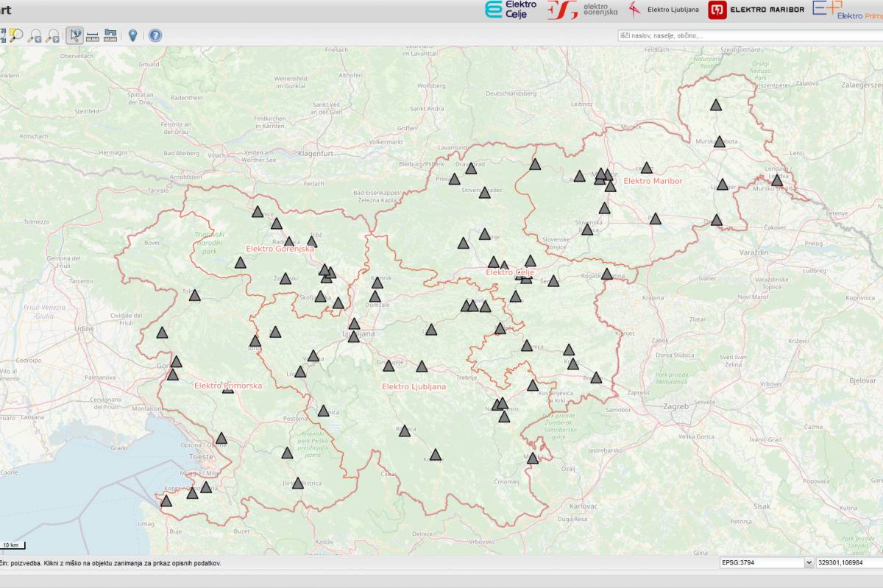Open the Elektro Celje logo link
Screen dimensions: 883x588
[511, 10]
